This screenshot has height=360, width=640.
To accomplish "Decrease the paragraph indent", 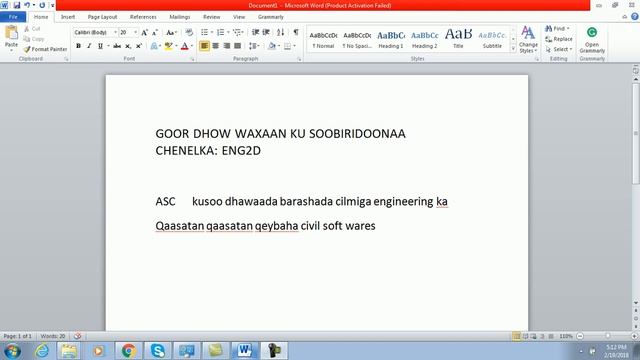I will click(256, 32).
